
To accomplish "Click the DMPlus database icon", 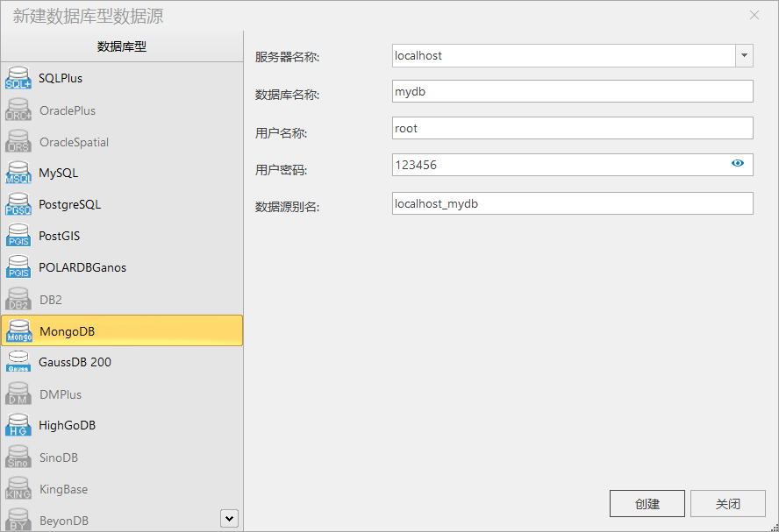I will [x=18, y=394].
